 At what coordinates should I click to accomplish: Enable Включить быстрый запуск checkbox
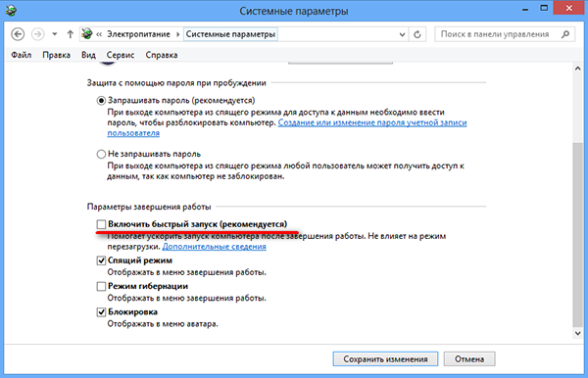click(x=101, y=224)
